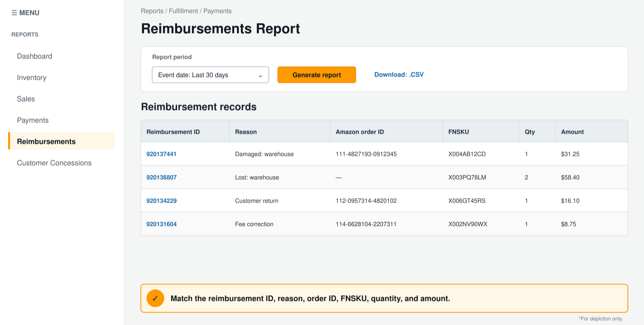Click the $16.10 amount
The width and height of the screenshot is (644, 325).
pyautogui.click(x=570, y=201)
